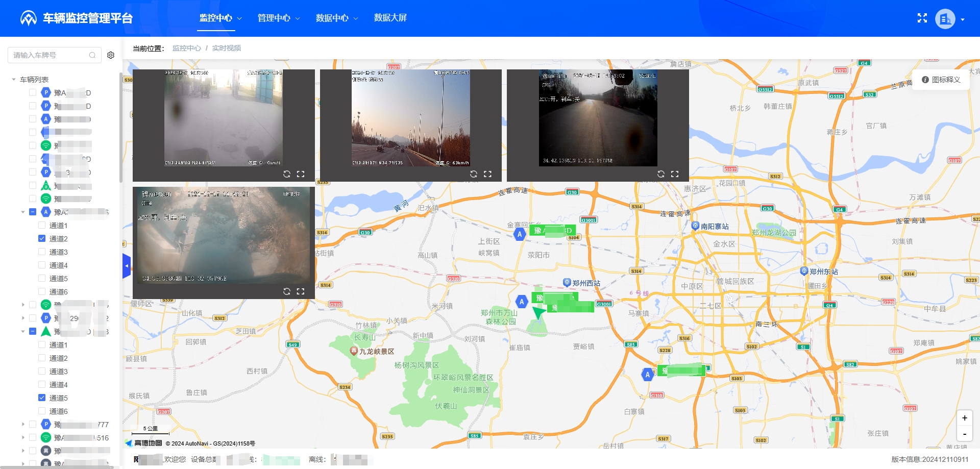980x469 pixels.
Task: Open the vehicle list settings gear
Action: pyautogui.click(x=111, y=55)
